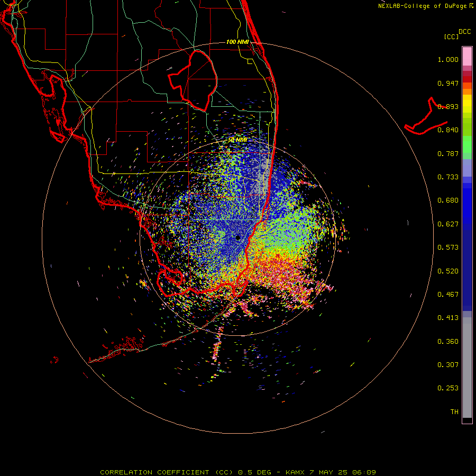
Task: Click the 0.5 DEG elevation text
Action: (255, 472)
